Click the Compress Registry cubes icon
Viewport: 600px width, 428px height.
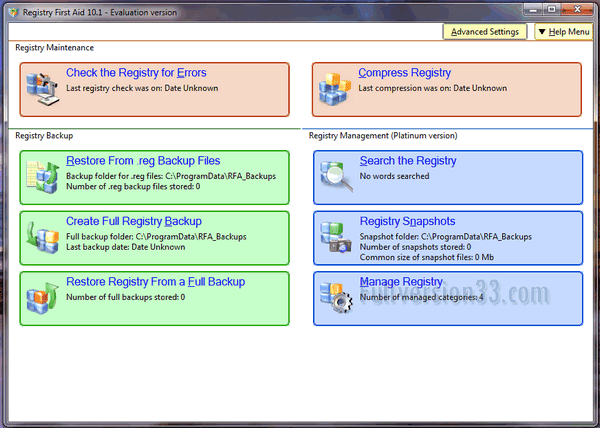point(335,89)
